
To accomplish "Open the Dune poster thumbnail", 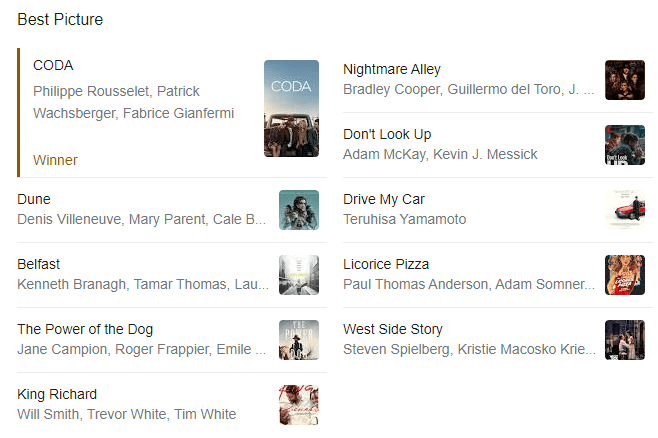I will tap(298, 210).
